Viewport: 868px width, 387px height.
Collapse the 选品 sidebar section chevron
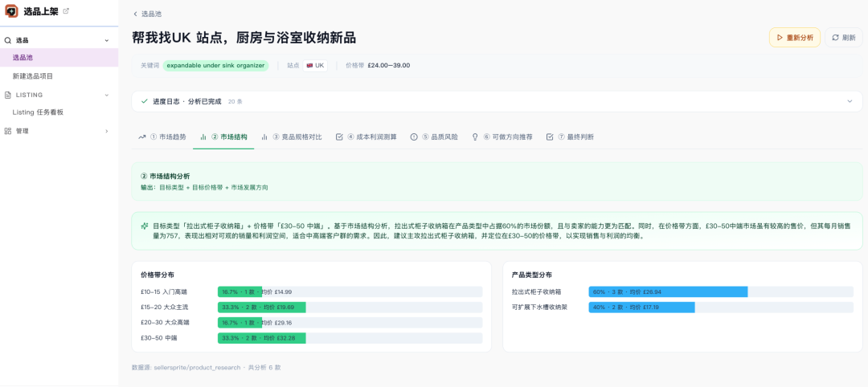click(107, 40)
